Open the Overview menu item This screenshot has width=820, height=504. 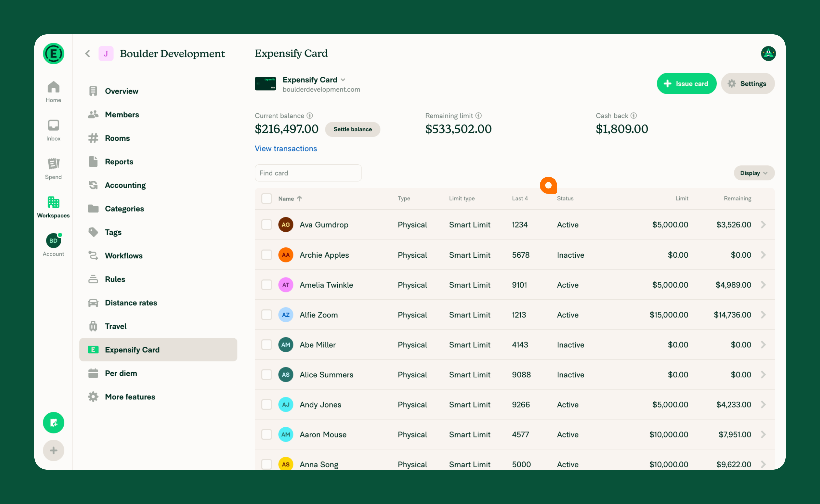158,91
